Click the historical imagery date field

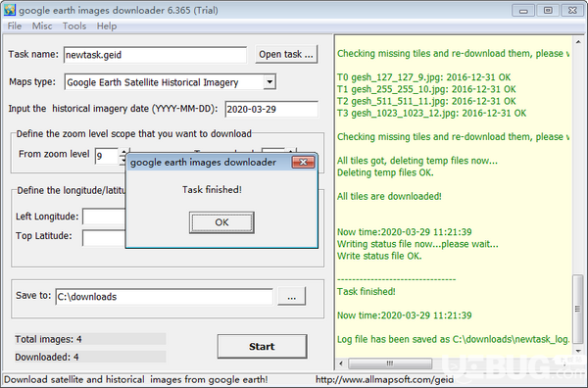point(271,109)
